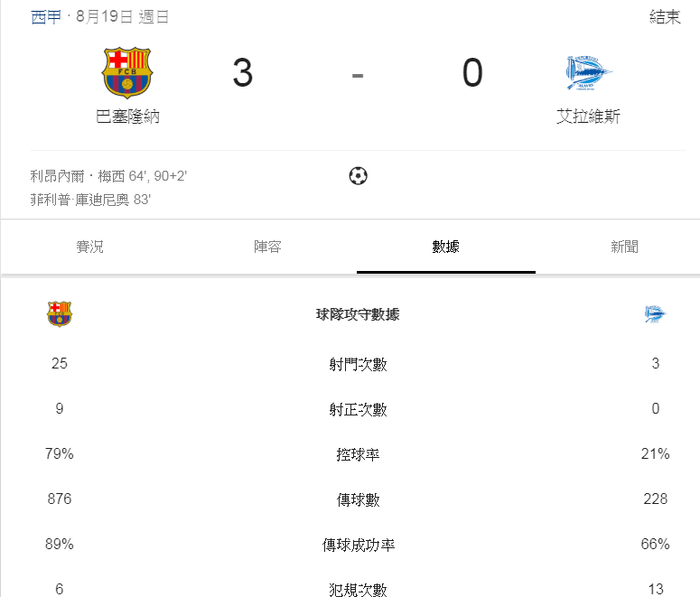Click the Alavés score number 0

[472, 73]
